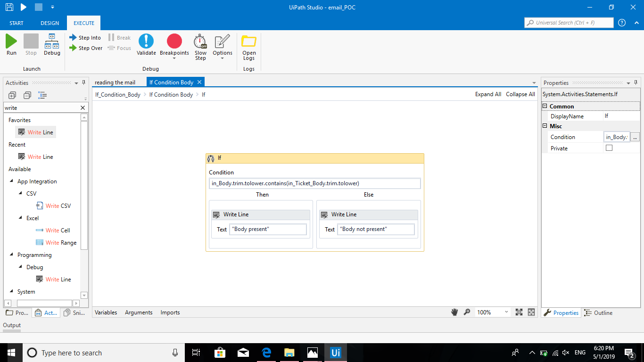Screen dimensions: 644x362
Task: Select the EXECUTE ribbon tab
Action: 84,23
